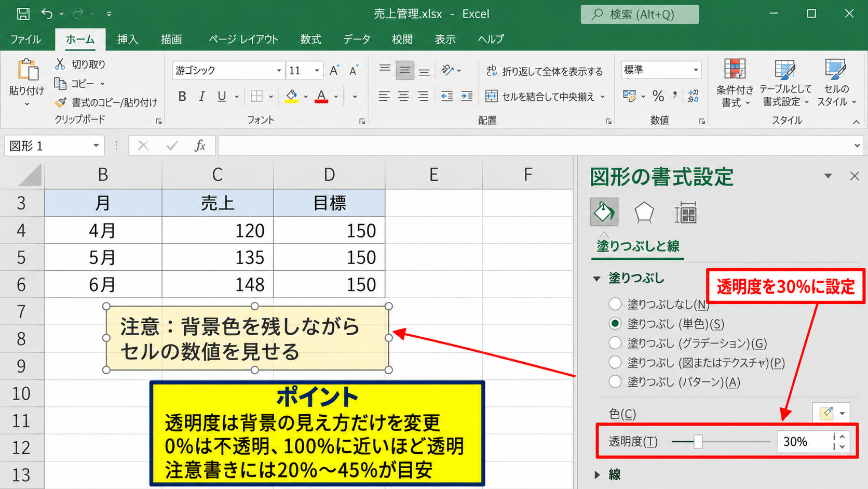The width and height of the screenshot is (868, 489).
Task: Apply Underline formatting
Action: pyautogui.click(x=222, y=96)
